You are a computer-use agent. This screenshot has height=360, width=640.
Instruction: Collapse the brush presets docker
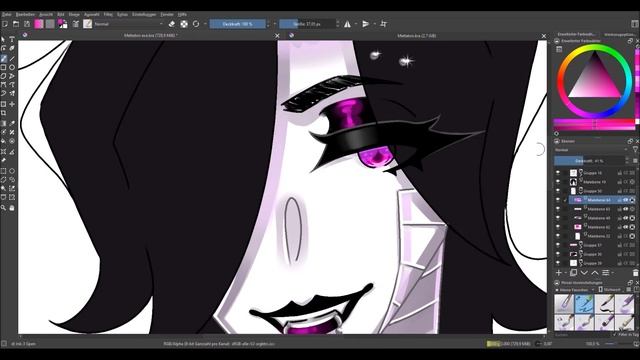point(557,282)
